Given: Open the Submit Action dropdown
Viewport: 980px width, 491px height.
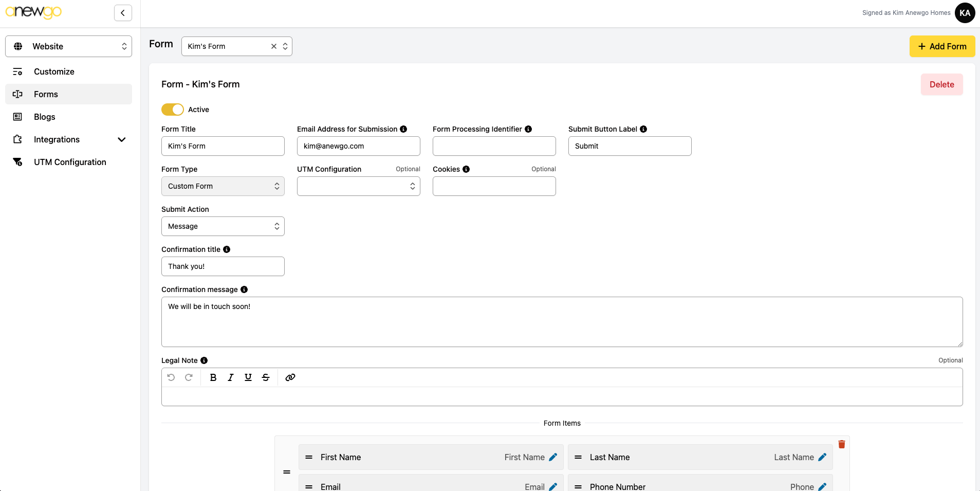Looking at the screenshot, I should (223, 226).
